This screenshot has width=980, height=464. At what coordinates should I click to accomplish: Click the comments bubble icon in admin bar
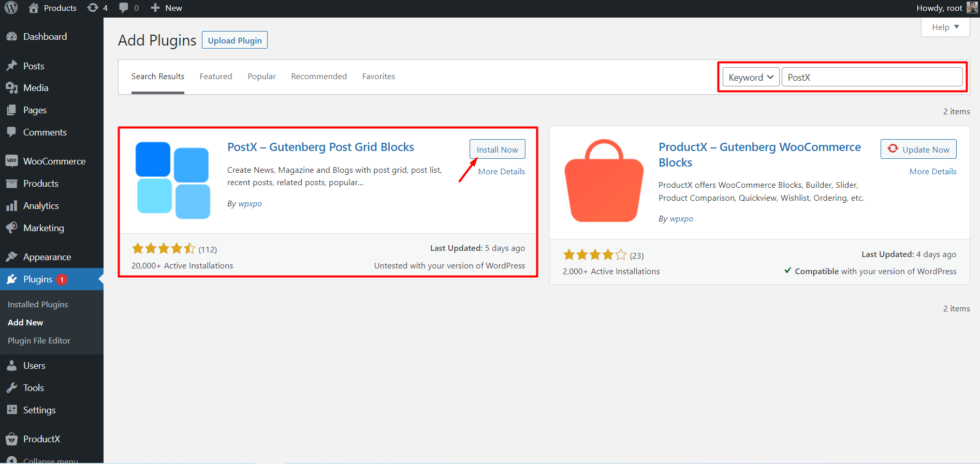point(124,8)
